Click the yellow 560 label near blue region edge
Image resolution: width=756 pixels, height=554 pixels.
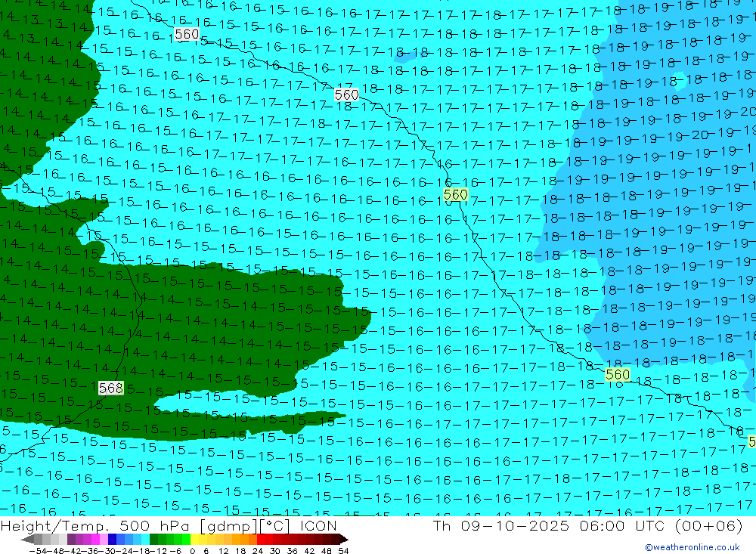(x=617, y=375)
